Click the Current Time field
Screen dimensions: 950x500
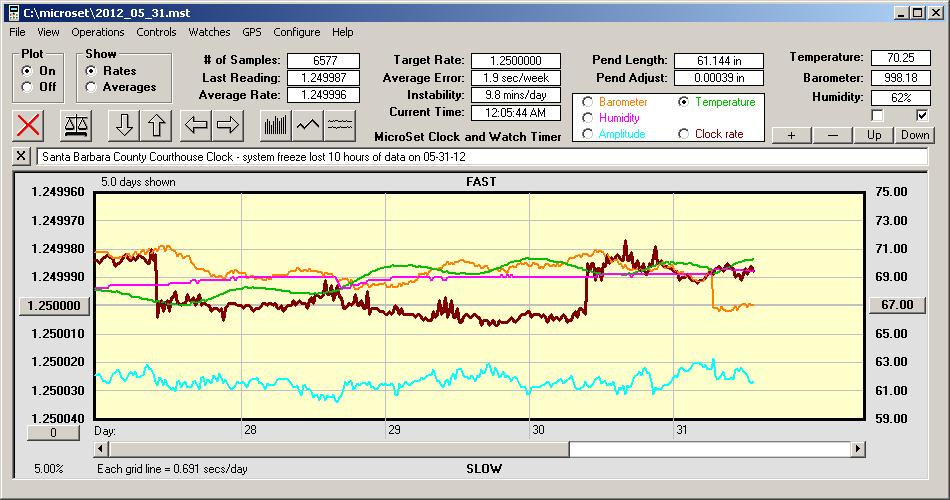click(x=516, y=112)
